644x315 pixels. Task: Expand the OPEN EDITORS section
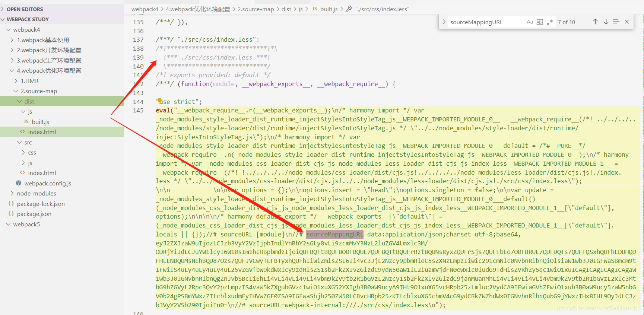click(3, 9)
